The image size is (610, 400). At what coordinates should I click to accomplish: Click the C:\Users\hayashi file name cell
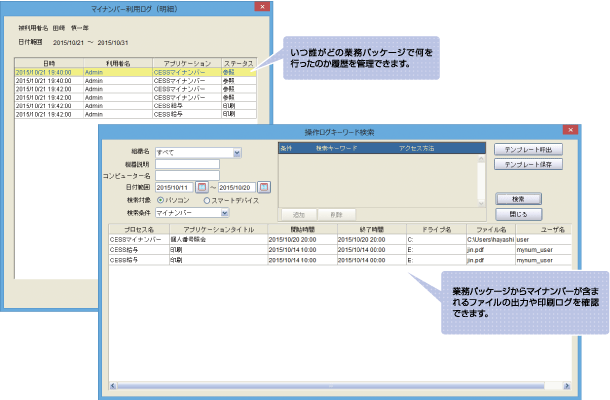tap(491, 239)
